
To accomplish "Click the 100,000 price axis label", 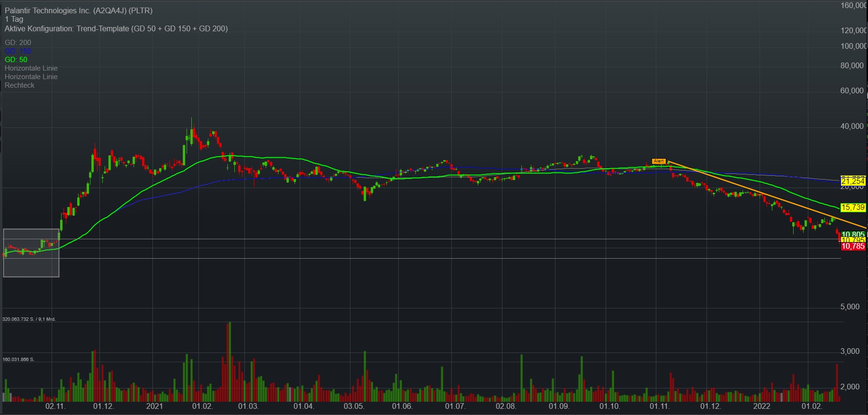I will tap(854, 46).
